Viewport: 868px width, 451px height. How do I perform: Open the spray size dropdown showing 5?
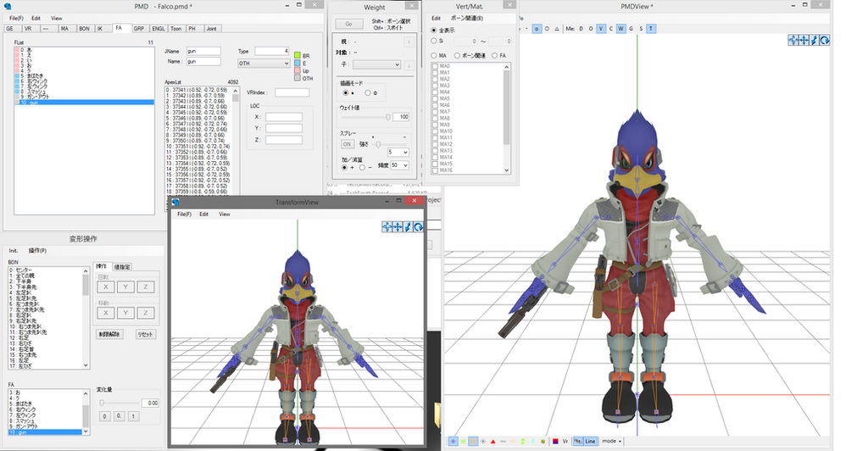398,153
